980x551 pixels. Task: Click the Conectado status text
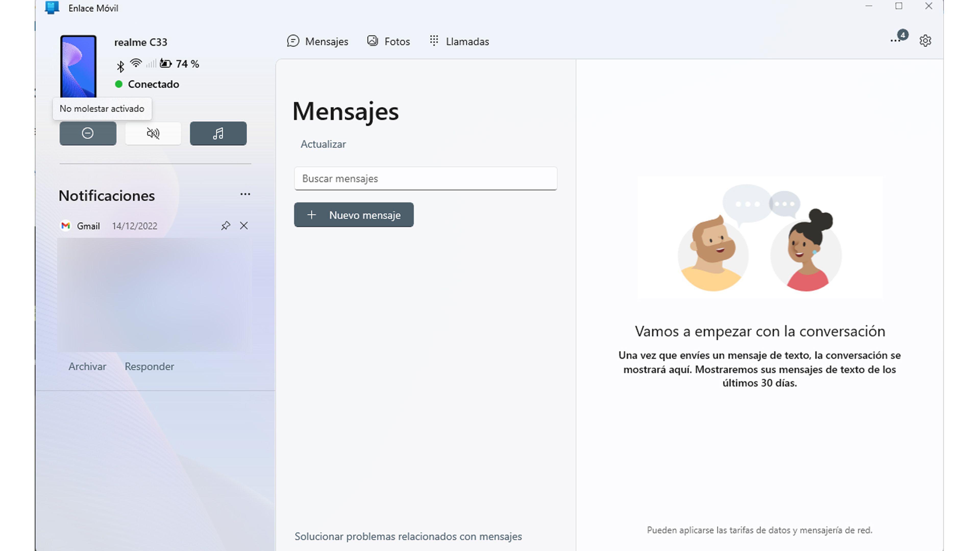coord(153,84)
